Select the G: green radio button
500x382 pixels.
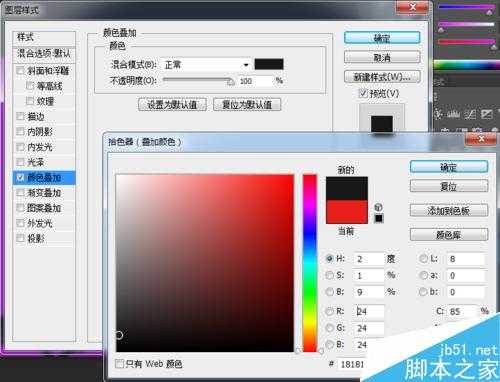pos(329,328)
